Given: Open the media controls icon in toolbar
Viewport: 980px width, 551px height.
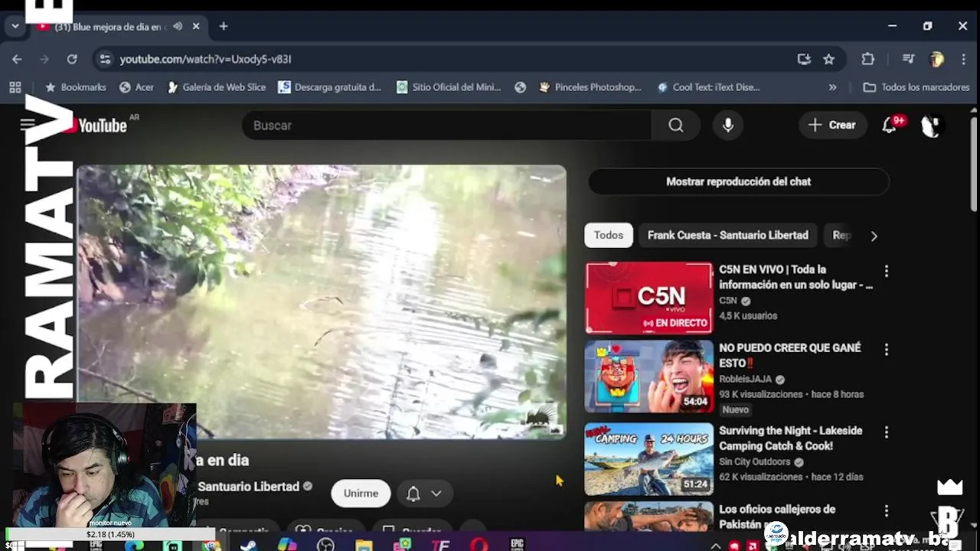Looking at the screenshot, I should tap(908, 59).
